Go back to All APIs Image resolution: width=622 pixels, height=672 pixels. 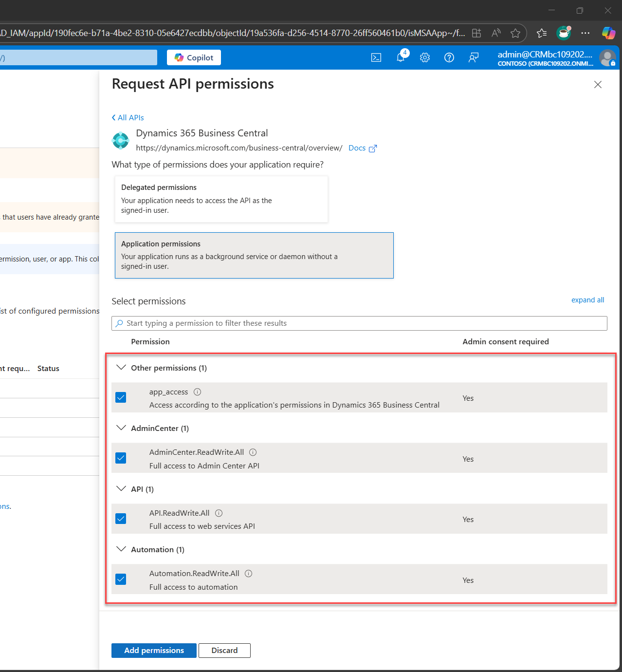click(x=128, y=117)
